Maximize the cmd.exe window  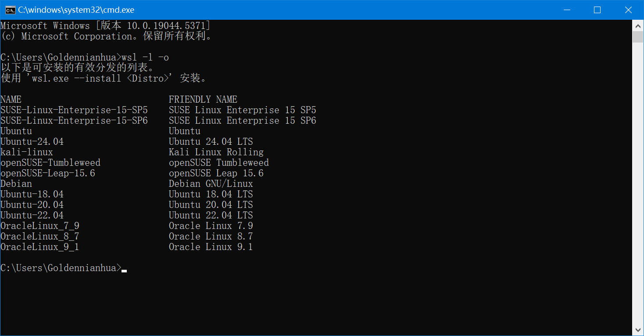pyautogui.click(x=597, y=10)
